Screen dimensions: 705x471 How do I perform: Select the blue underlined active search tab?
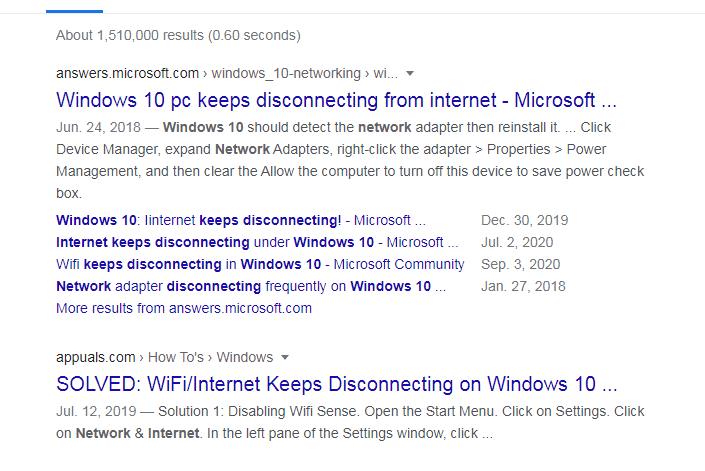click(74, 11)
